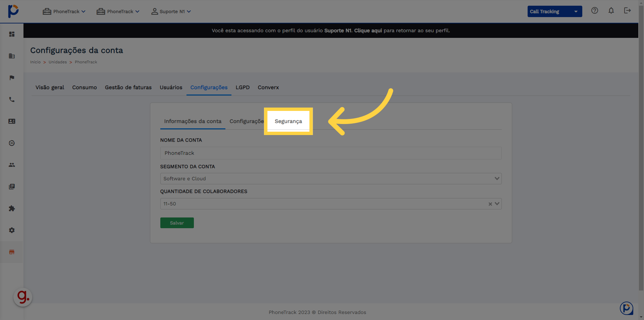Open the Quantidade de colaboradores dropdown
The width and height of the screenshot is (644, 320).
[x=331, y=204]
